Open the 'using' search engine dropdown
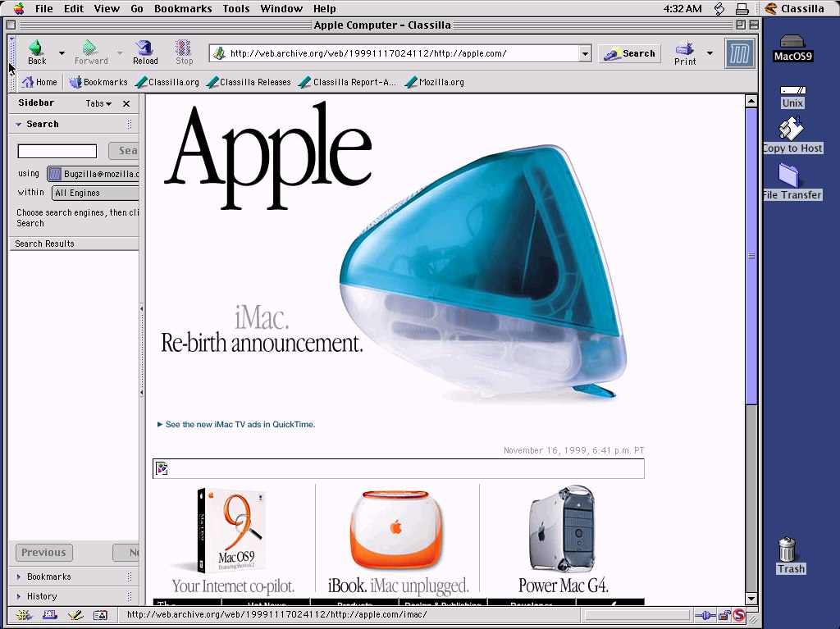Screen dimensions: 840x629 94,174
